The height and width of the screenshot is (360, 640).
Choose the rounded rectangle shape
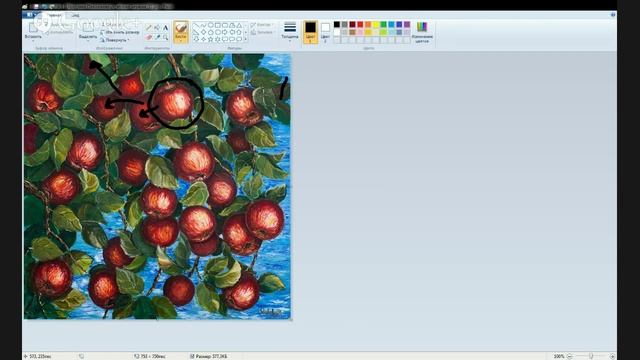point(225,25)
